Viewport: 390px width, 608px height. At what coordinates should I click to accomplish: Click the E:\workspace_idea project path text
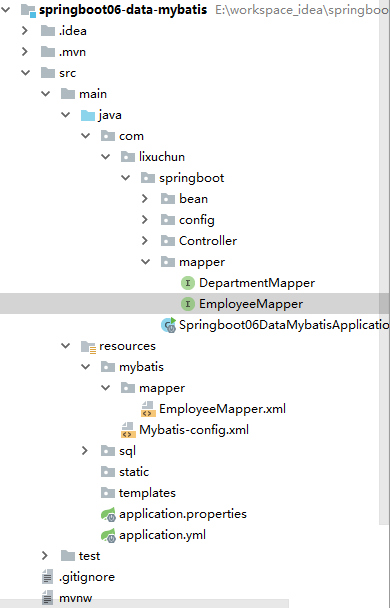tap(302, 10)
